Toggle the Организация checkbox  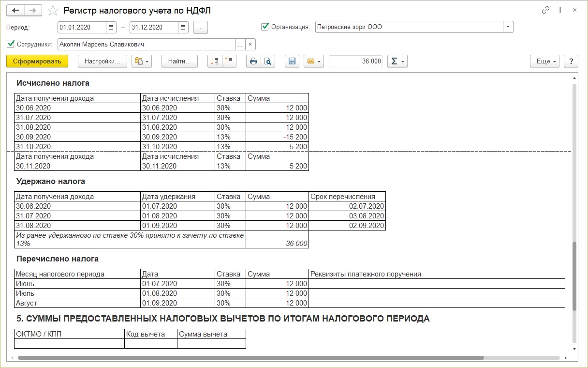coord(265,27)
